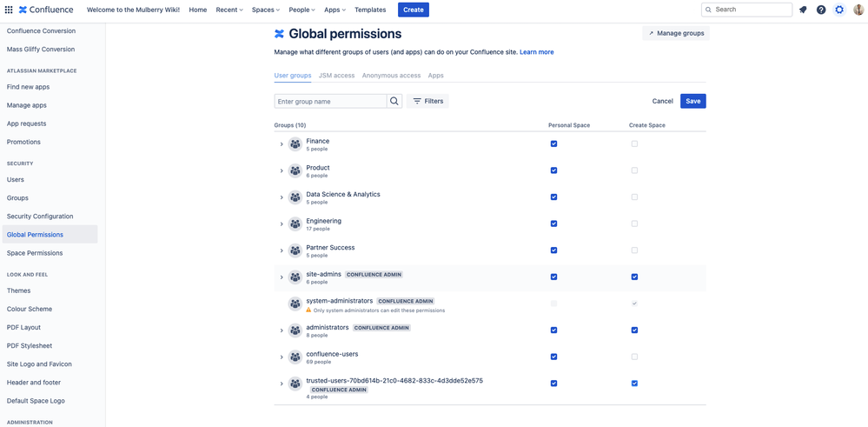Open the Learn more link
This screenshot has width=868, height=427.
point(536,52)
